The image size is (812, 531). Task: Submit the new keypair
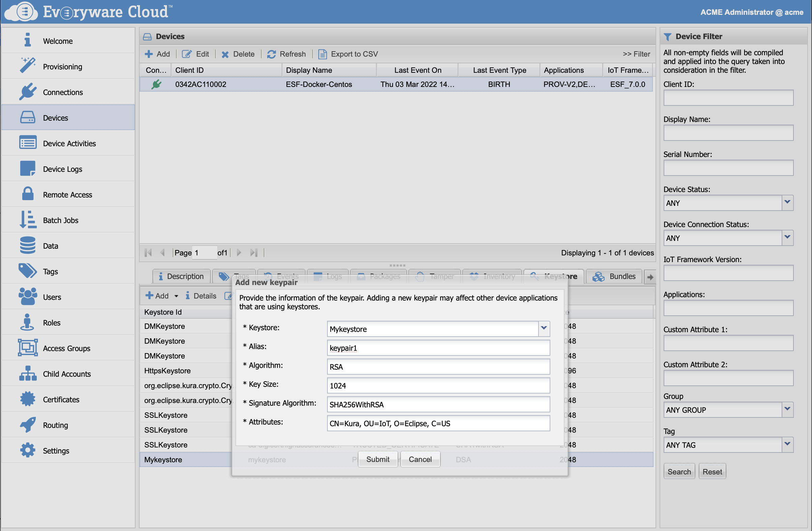coord(378,459)
